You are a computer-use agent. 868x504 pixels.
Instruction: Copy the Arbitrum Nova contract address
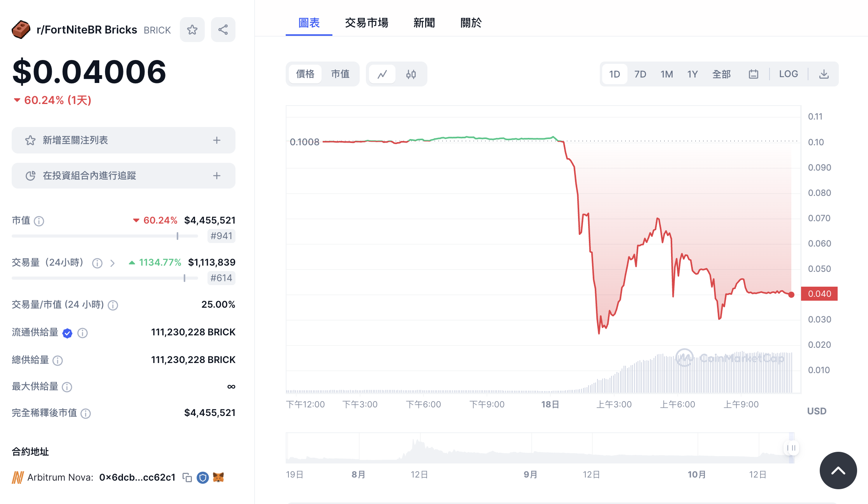click(x=187, y=478)
